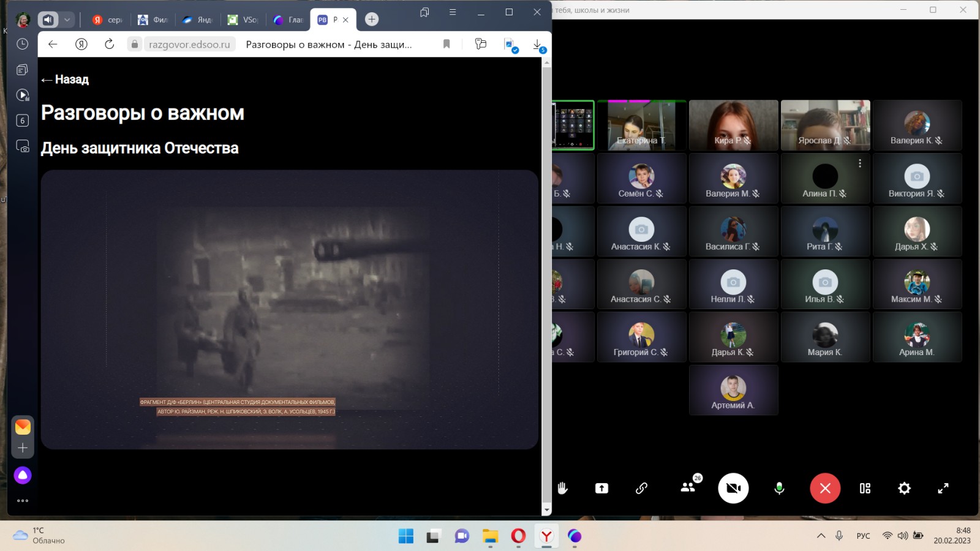Select Мария К. participant tile

[x=825, y=337]
